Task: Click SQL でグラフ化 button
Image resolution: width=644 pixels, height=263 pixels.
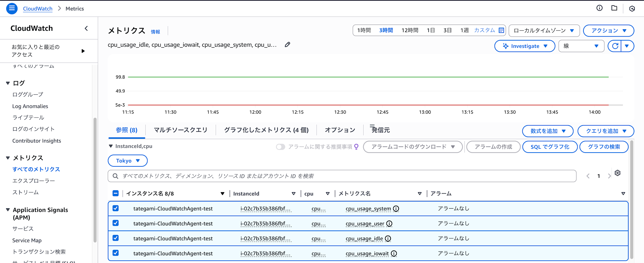Action: point(550,147)
